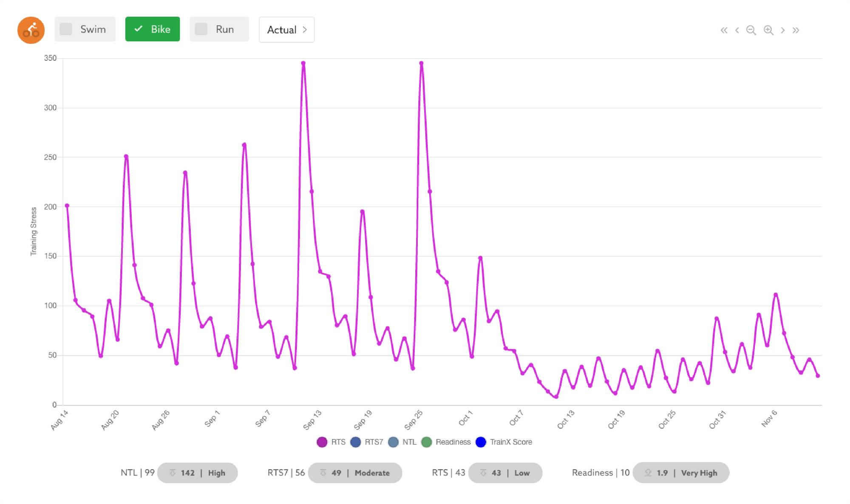
Task: Open the Actual dropdown
Action: (x=286, y=30)
